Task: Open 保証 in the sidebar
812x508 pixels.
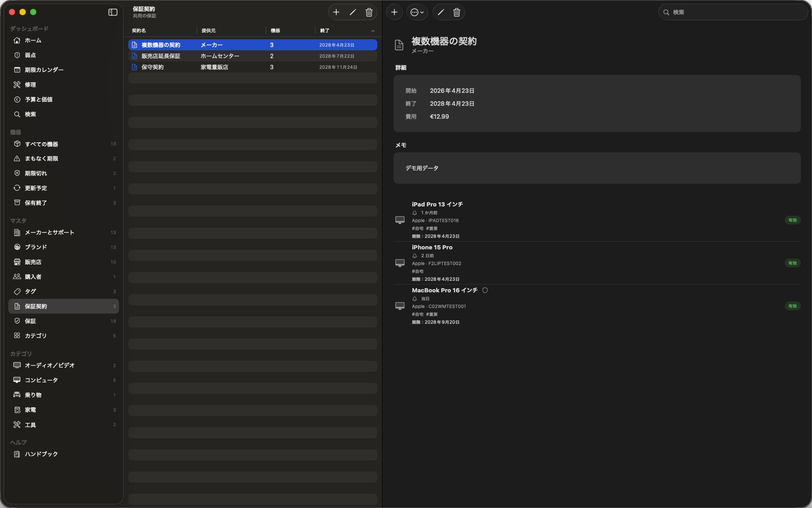Action: click(64, 321)
